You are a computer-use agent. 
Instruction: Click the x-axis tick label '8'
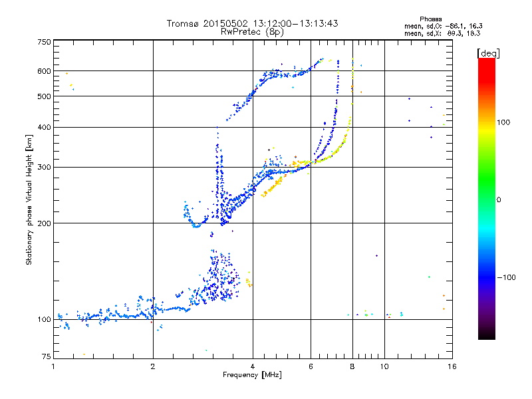click(x=352, y=366)
